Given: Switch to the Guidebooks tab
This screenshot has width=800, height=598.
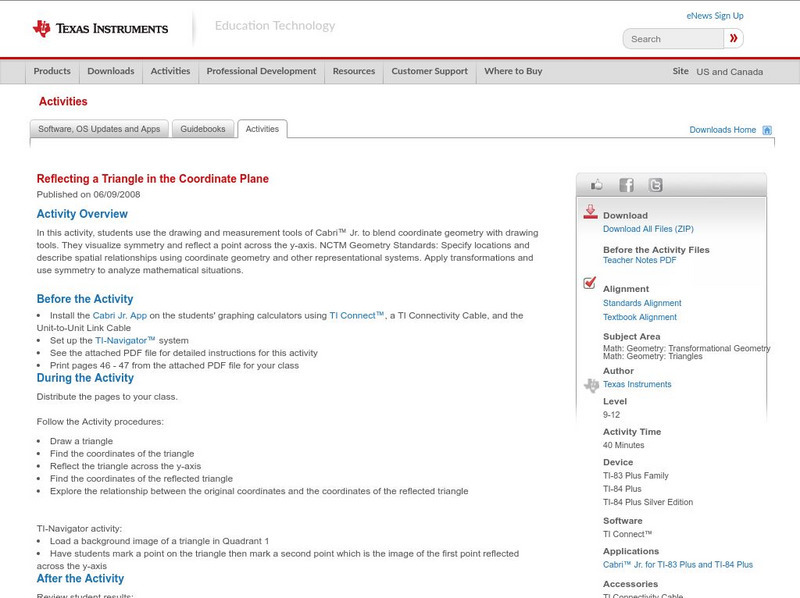Looking at the screenshot, I should tap(203, 129).
